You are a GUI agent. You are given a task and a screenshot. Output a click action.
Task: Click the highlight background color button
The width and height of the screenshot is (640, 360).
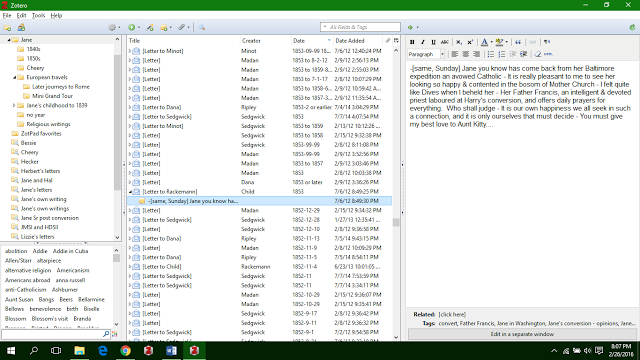pyautogui.click(x=499, y=42)
